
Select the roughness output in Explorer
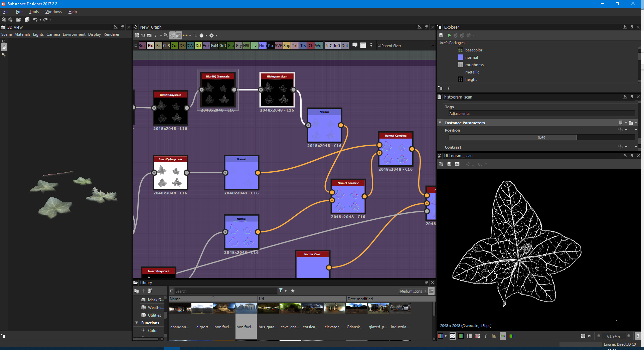[x=474, y=65]
